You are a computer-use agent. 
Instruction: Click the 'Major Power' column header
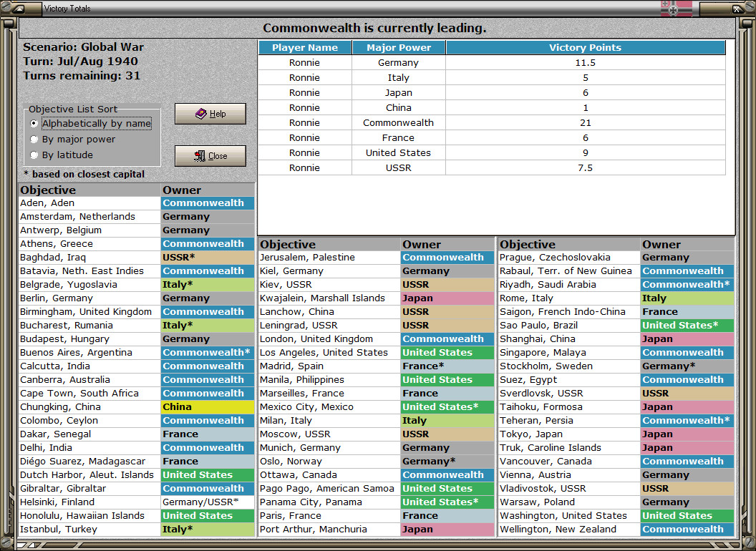tap(399, 47)
